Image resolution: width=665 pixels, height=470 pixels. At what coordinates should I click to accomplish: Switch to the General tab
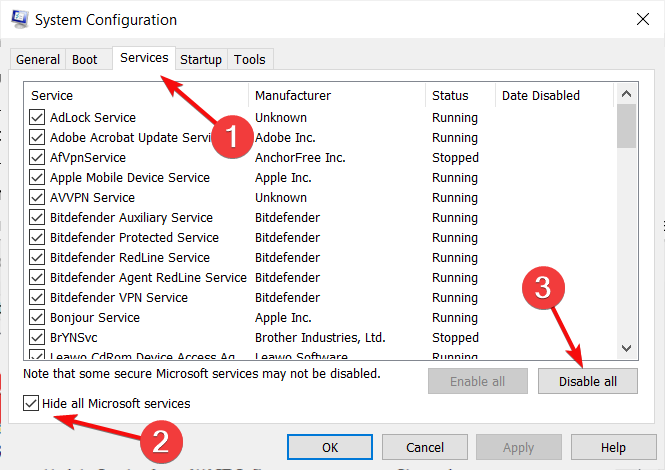[x=38, y=60]
